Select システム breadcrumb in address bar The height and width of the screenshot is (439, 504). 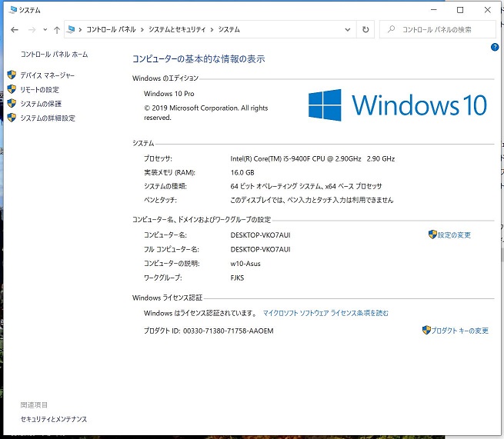point(229,29)
